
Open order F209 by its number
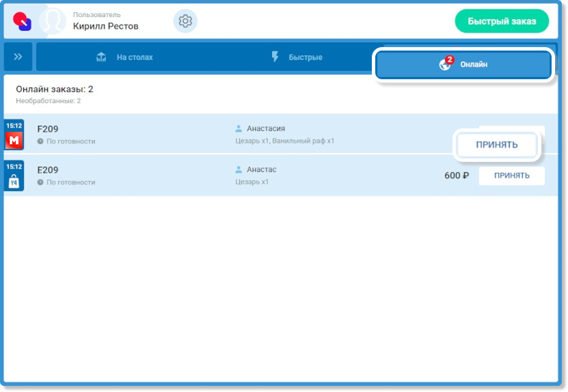tap(48, 128)
